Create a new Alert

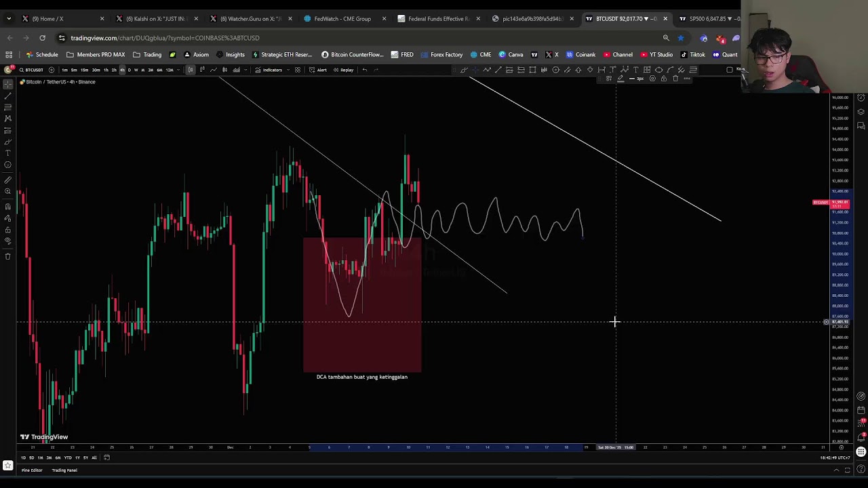coord(318,70)
